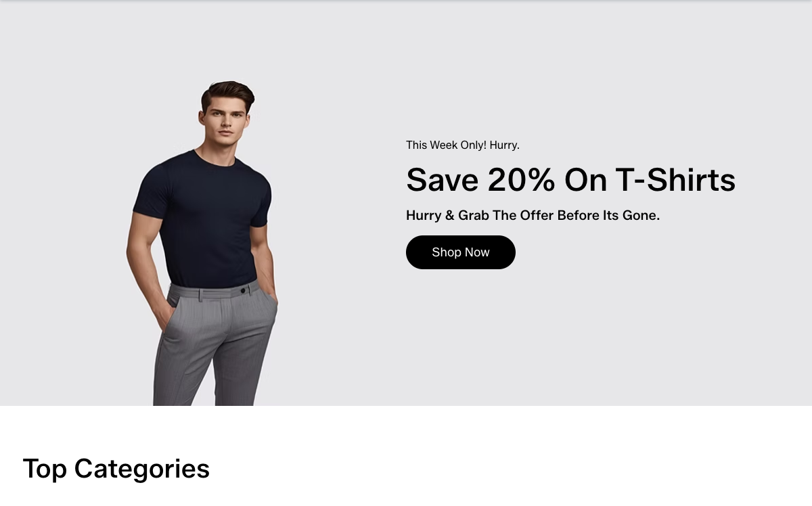Open the Top Categories heading
Viewport: 812px width, 506px height.
click(116, 469)
